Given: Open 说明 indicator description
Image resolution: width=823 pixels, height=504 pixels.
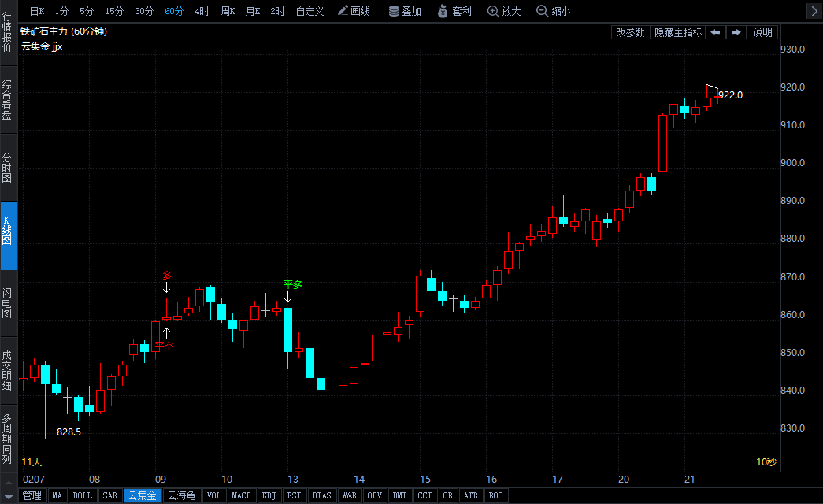Looking at the screenshot, I should (x=762, y=32).
